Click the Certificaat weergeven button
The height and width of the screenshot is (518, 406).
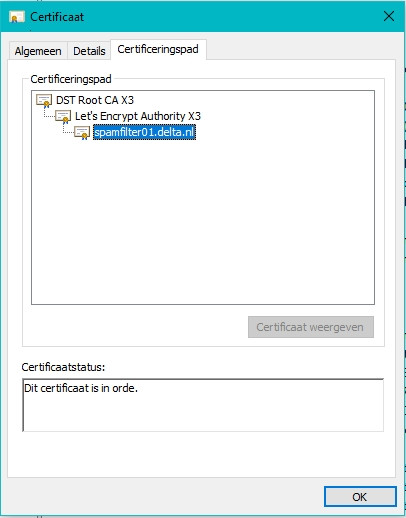click(x=311, y=327)
